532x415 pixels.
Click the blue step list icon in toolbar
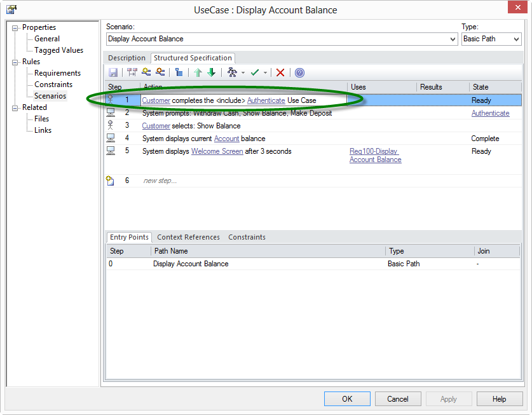179,72
